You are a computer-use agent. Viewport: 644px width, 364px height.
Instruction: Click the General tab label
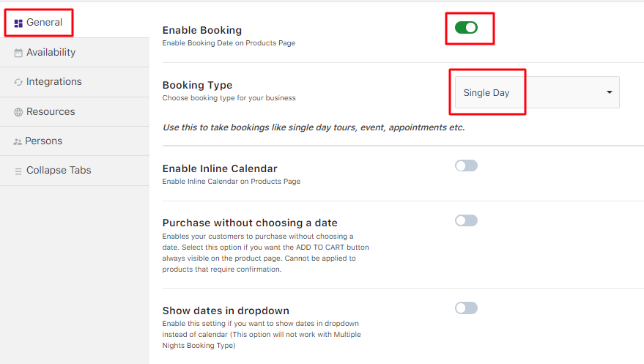tap(44, 23)
